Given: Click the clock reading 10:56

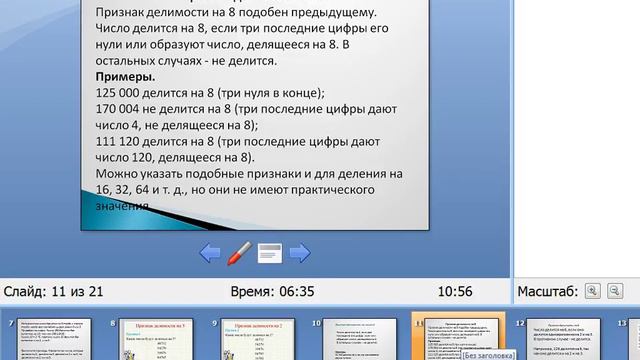Looking at the screenshot, I should pos(455,291).
